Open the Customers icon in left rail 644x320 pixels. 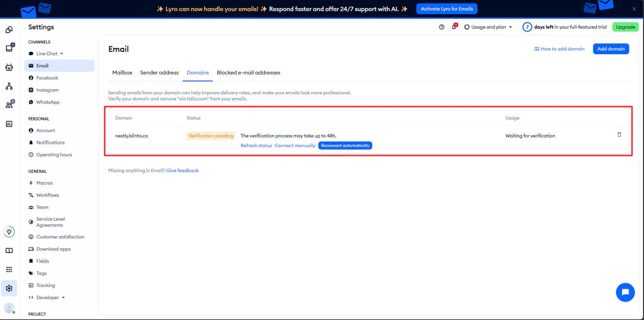tap(9, 105)
